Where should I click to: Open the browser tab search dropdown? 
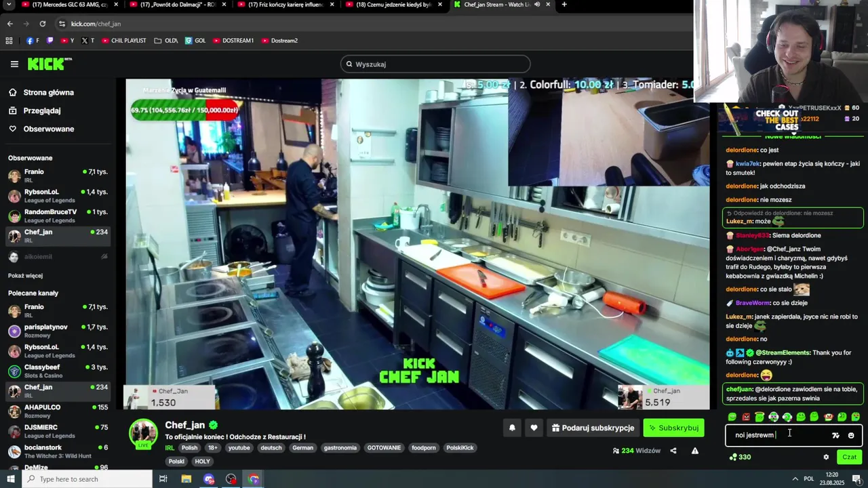[x=9, y=5]
